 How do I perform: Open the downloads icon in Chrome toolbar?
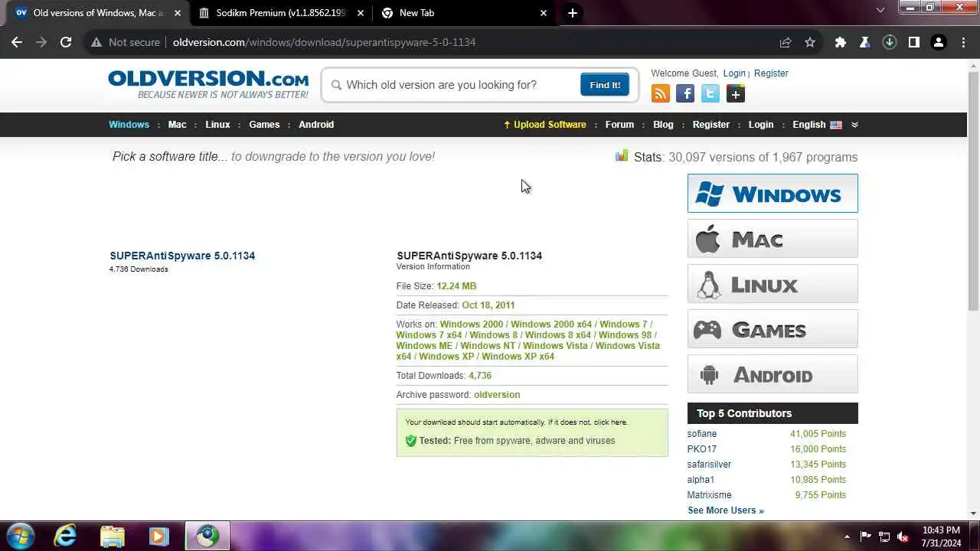coord(890,42)
